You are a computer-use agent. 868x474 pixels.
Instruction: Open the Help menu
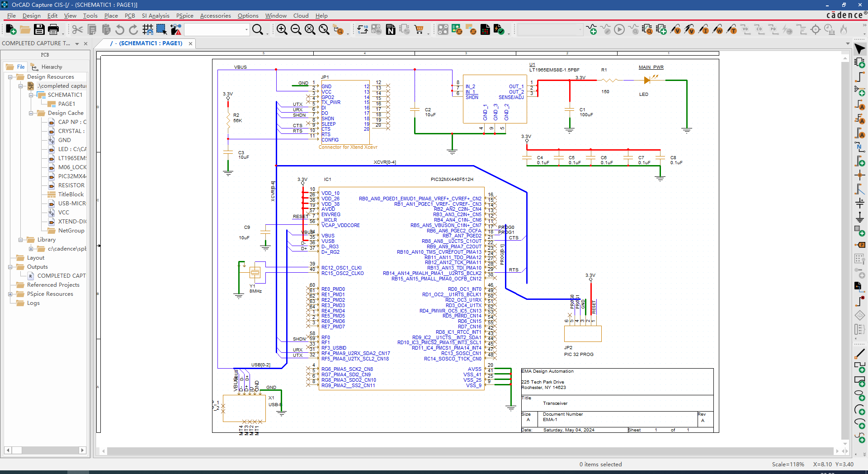pyautogui.click(x=321, y=15)
